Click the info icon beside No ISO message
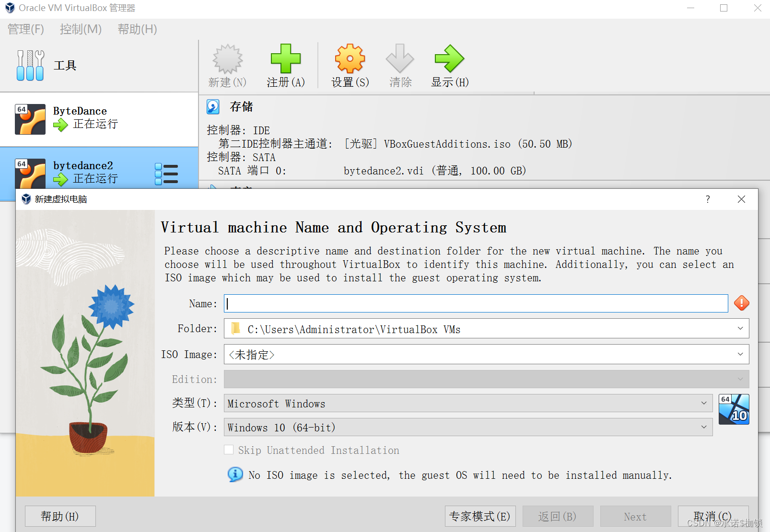 coord(235,474)
